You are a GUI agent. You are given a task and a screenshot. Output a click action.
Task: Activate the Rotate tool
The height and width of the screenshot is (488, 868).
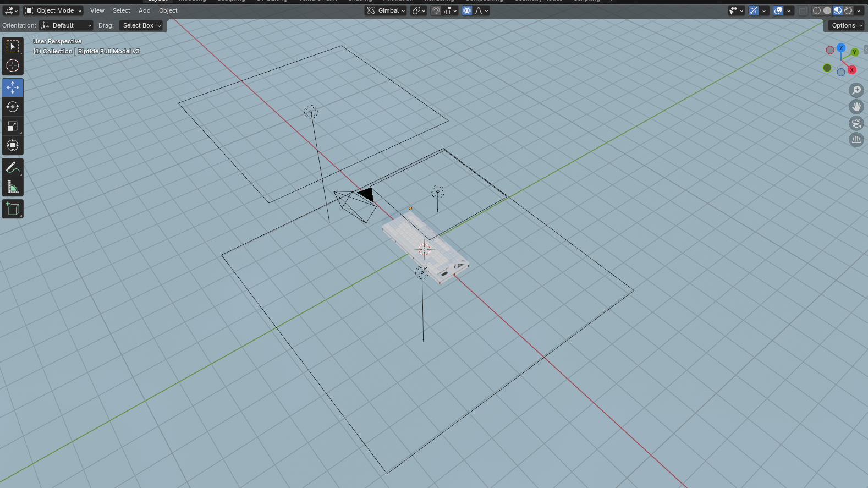coord(12,107)
